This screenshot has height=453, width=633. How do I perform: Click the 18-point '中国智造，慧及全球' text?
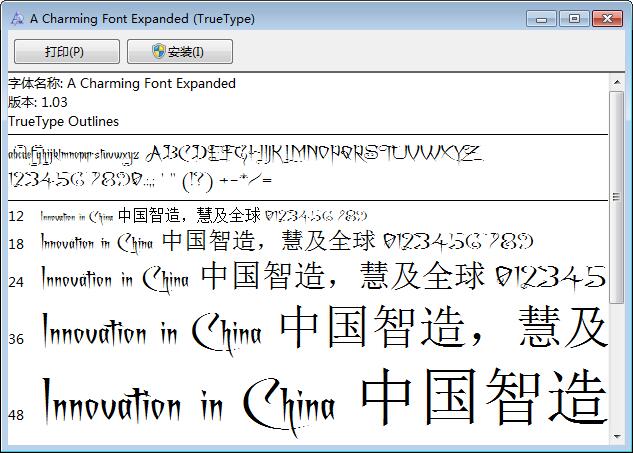[268, 241]
